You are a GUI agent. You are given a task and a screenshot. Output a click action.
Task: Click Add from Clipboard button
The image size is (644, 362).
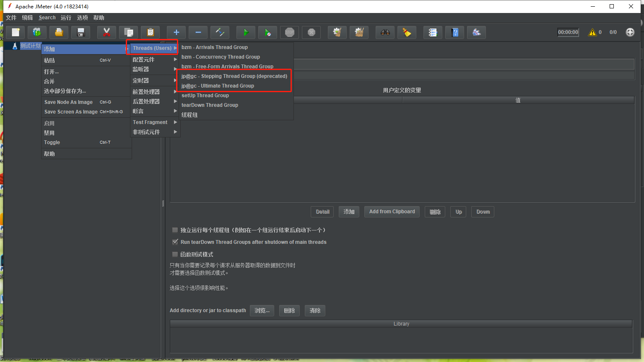click(x=392, y=212)
